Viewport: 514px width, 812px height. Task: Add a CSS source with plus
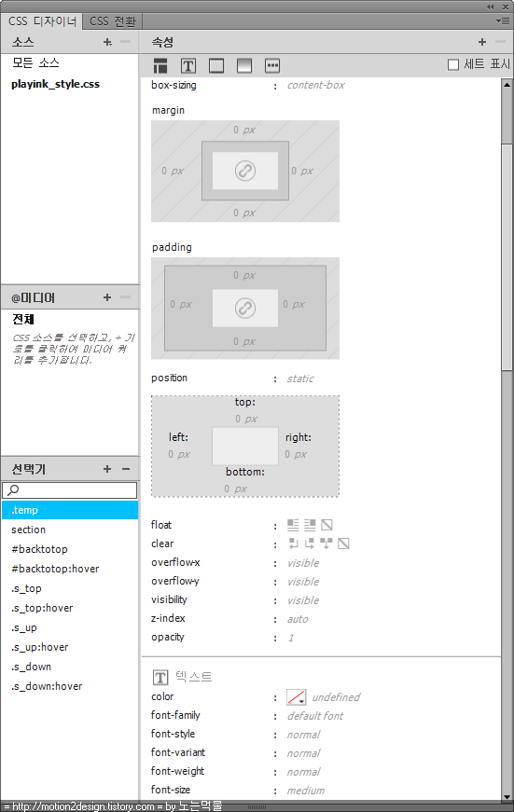107,42
